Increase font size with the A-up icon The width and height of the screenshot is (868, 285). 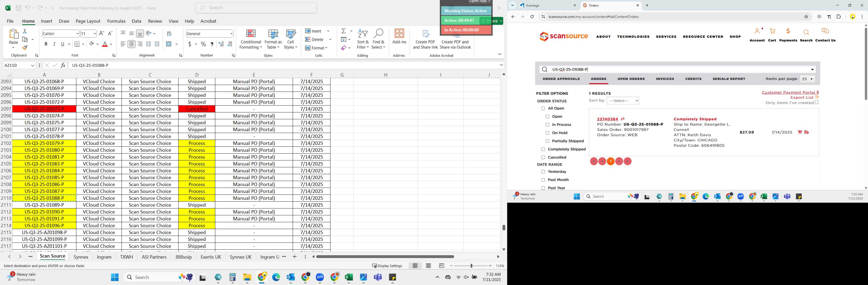(101, 33)
